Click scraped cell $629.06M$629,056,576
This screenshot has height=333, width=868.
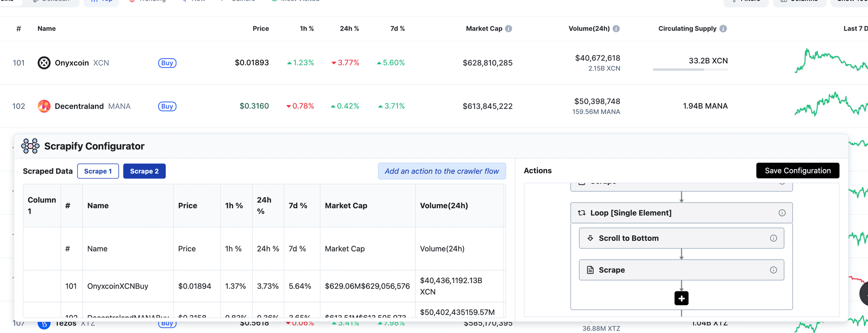(367, 286)
